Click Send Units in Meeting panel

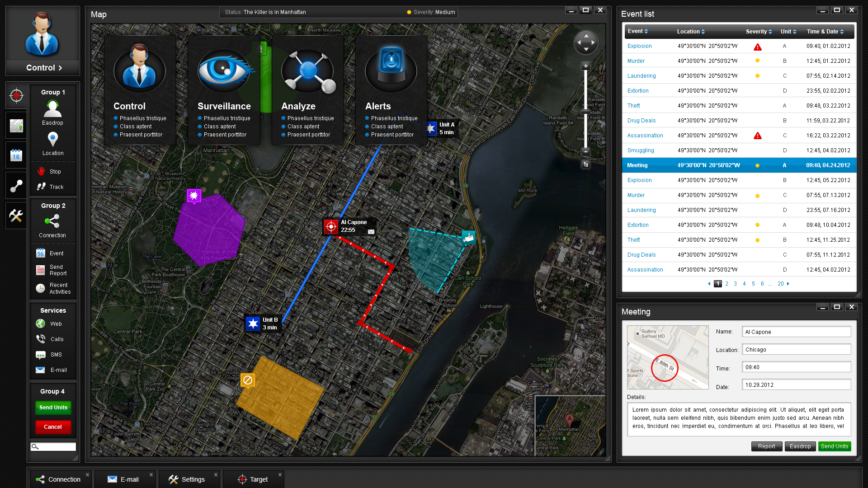coord(835,446)
